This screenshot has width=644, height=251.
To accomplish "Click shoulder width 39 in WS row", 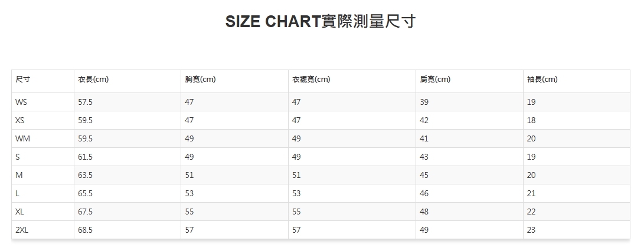I will [x=424, y=102].
